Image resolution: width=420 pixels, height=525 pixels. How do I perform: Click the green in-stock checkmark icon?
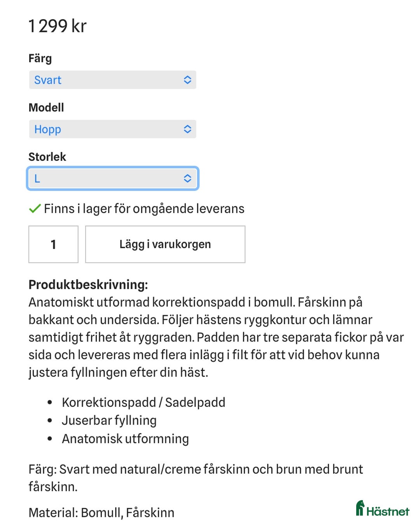(x=34, y=209)
